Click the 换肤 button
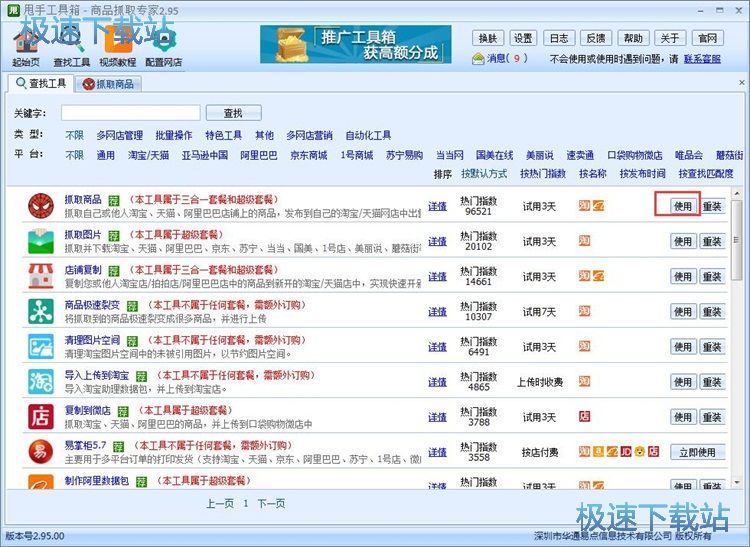 pyautogui.click(x=487, y=38)
